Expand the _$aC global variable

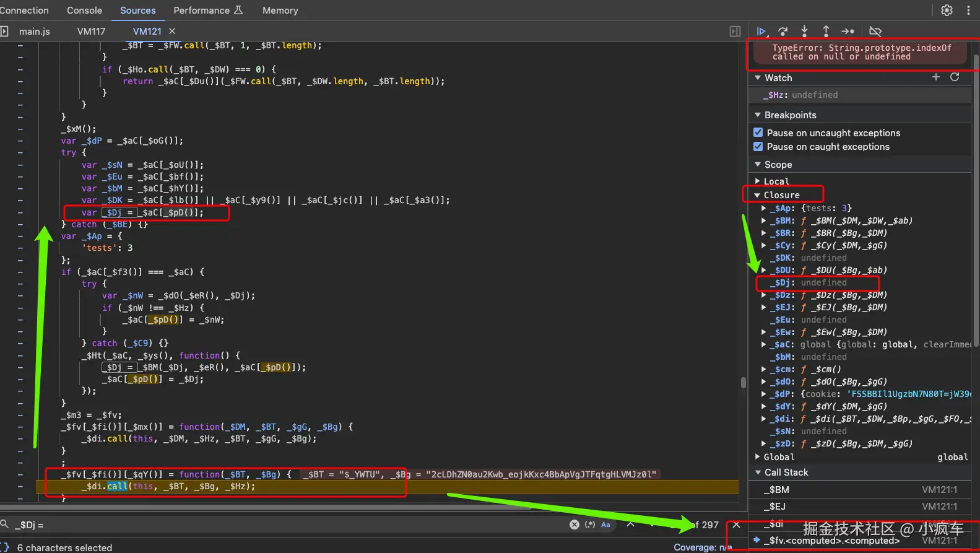763,344
